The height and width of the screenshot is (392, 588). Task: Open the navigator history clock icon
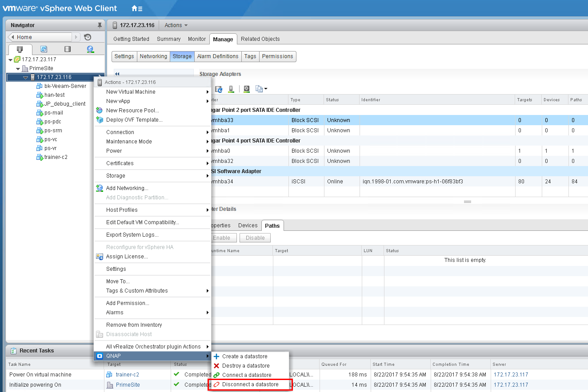coord(88,37)
